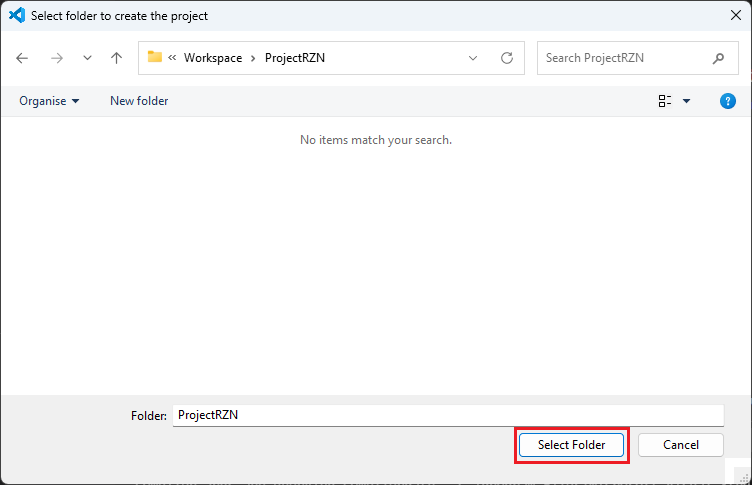The width and height of the screenshot is (752, 485).
Task: Select Workspace in the address path
Action: click(x=213, y=58)
